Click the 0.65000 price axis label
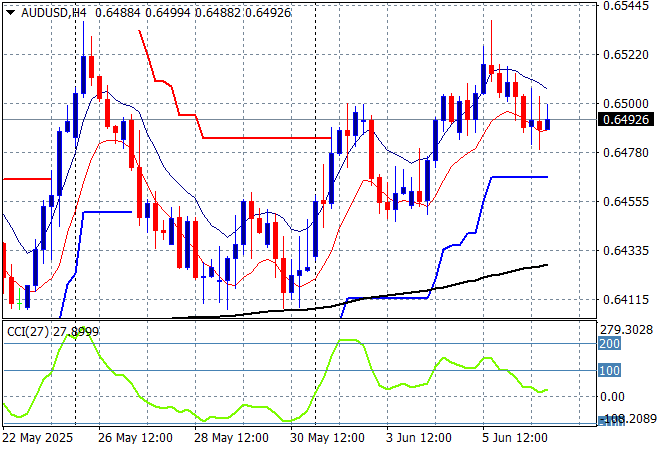 628,103
